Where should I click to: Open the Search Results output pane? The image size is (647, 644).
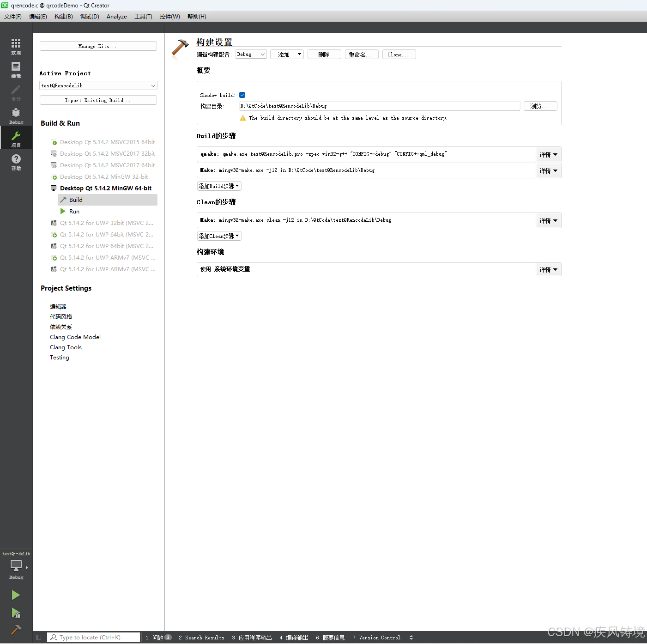pos(202,638)
